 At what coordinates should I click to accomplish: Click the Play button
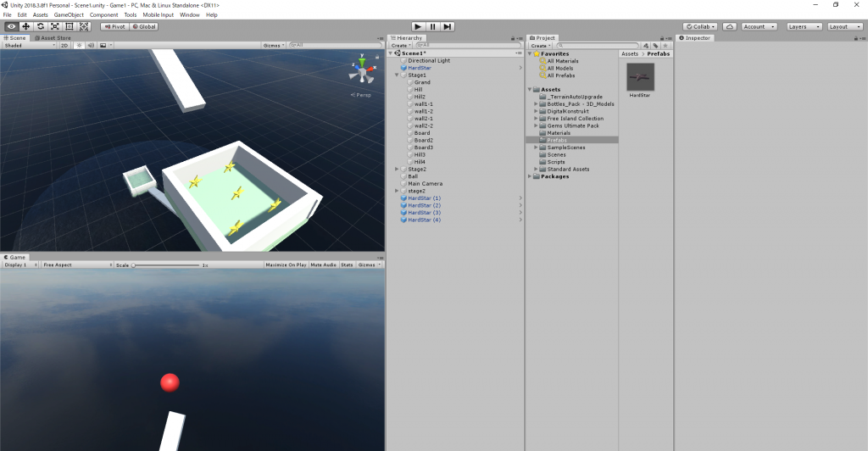coord(419,26)
